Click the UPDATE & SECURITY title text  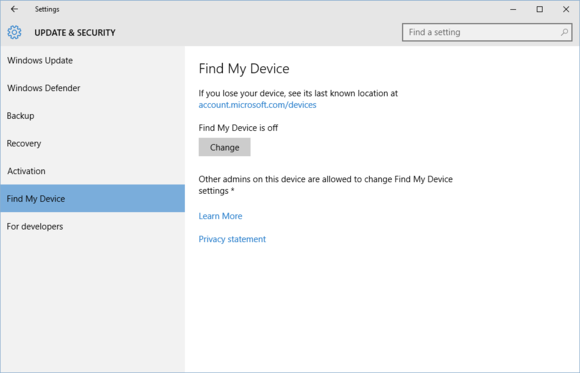tap(75, 33)
